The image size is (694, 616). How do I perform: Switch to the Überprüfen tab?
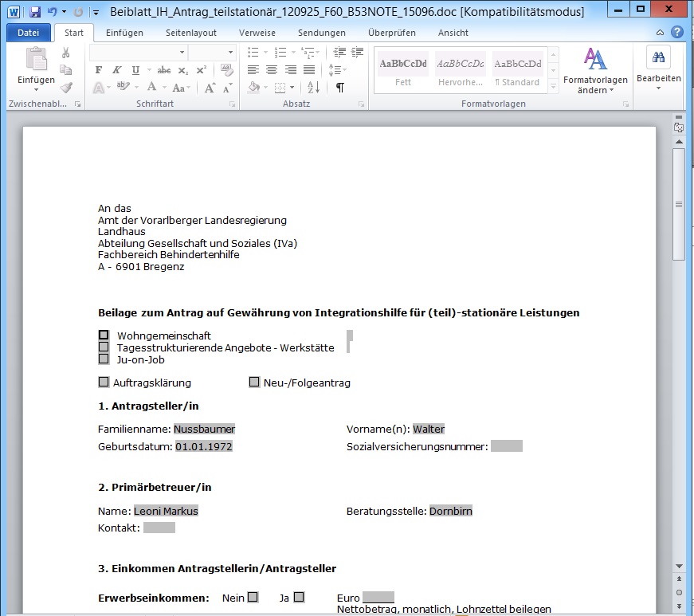[x=392, y=33]
